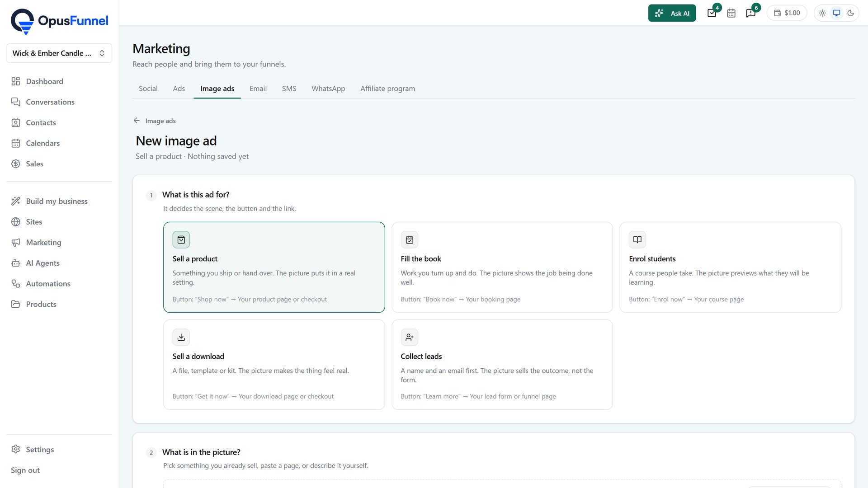This screenshot has height=488, width=868.
Task: Select system theme monitor icon
Action: [x=837, y=13]
